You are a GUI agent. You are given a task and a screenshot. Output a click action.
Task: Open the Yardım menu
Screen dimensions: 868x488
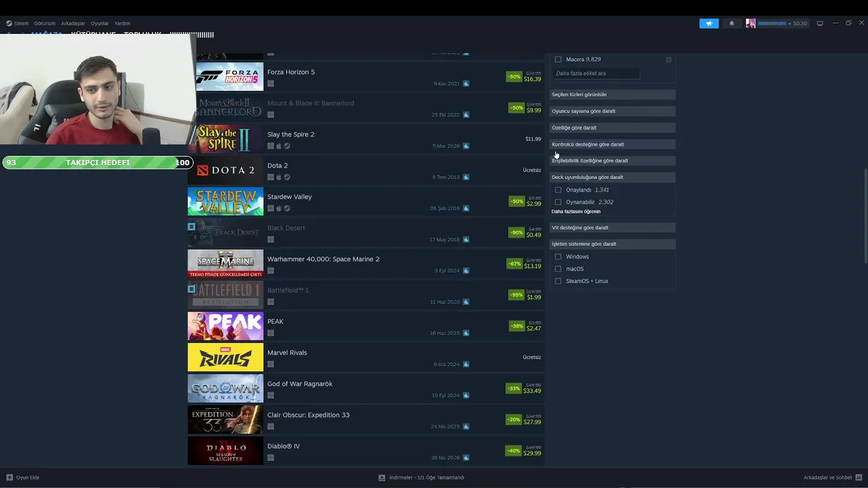coord(122,23)
